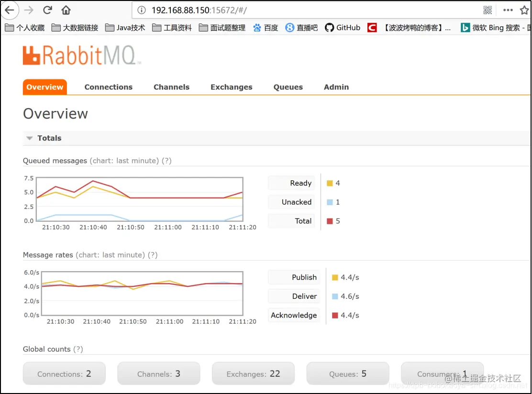Open the QR code icon in address bar
This screenshot has height=394, width=532.
click(488, 10)
